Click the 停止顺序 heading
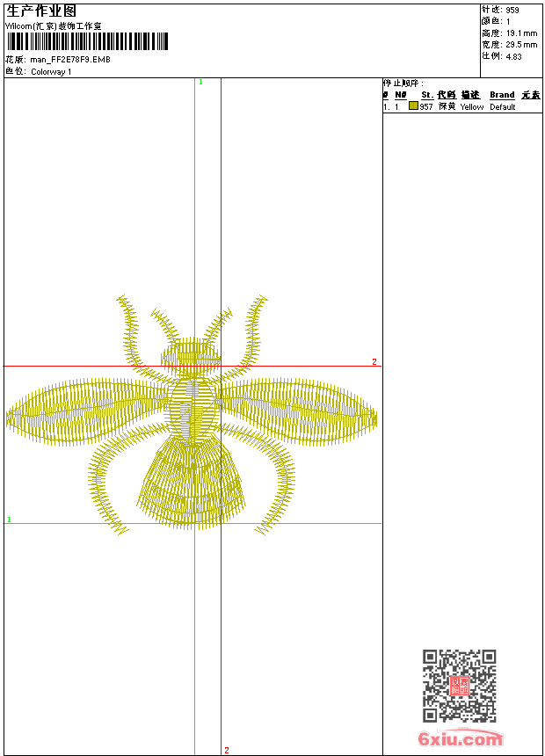Viewport: 545px width, 756px height. (403, 84)
